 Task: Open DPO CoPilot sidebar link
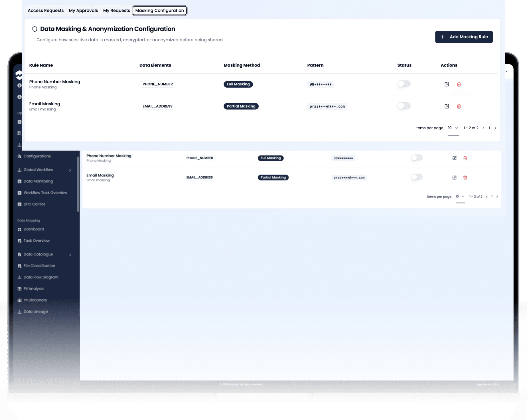34,204
